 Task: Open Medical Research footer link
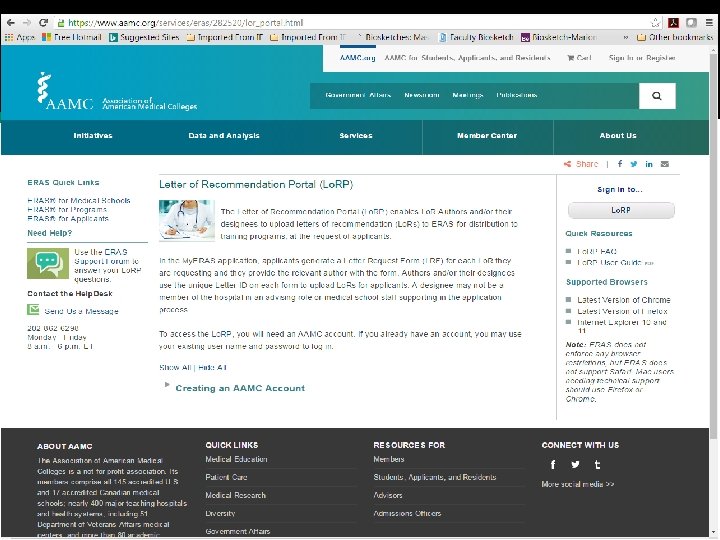click(x=235, y=495)
